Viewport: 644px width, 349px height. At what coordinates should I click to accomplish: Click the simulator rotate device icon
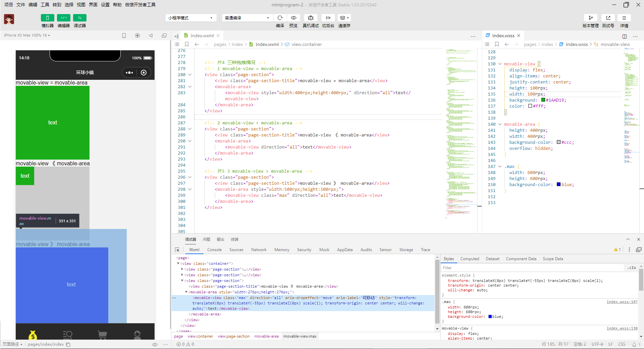[x=124, y=36]
